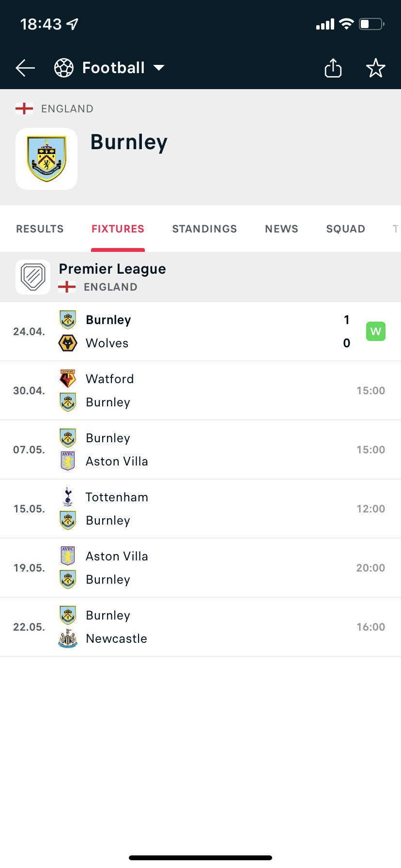Toggle the favorite star for Burnley
This screenshot has width=401, height=868.
tap(375, 68)
